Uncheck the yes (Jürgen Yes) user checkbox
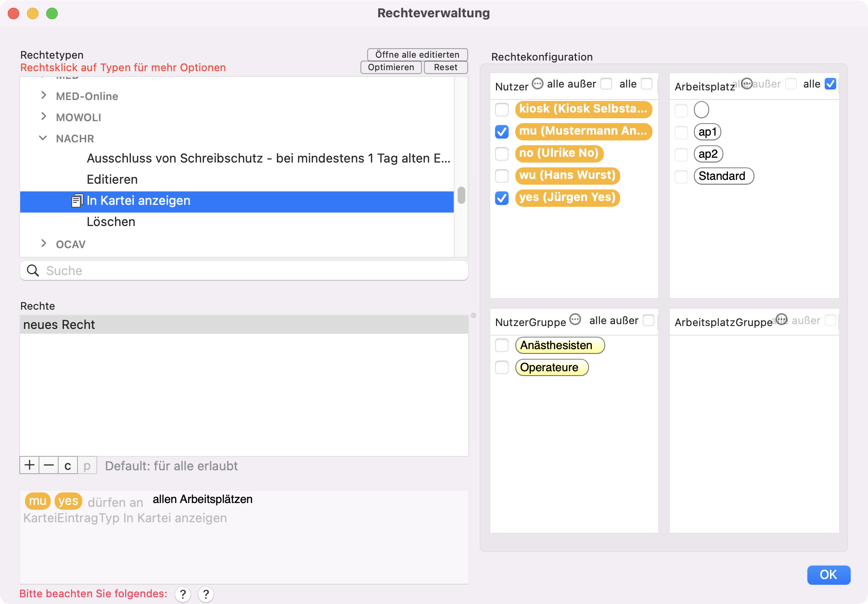Viewport: 868px width, 604px height. click(502, 198)
